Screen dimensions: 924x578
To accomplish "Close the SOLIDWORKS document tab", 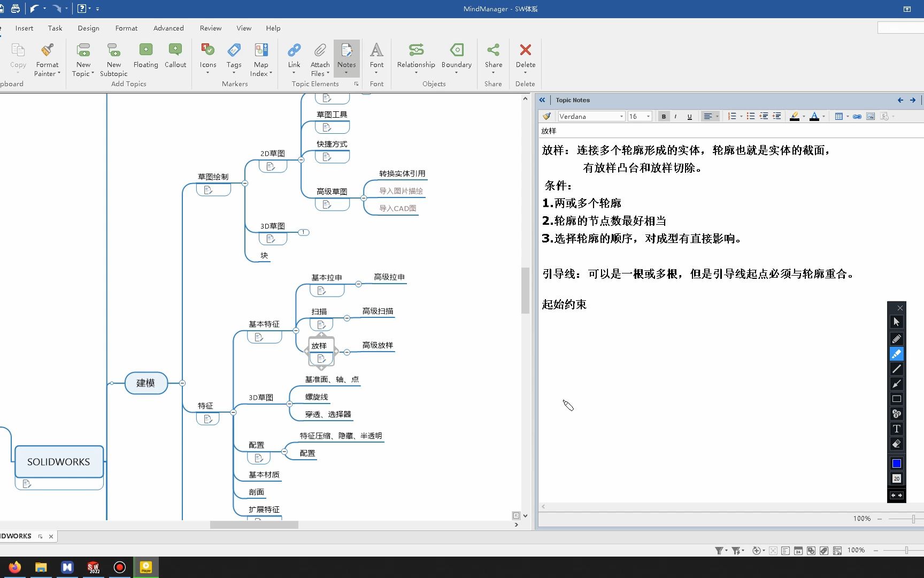I will 51,536.
